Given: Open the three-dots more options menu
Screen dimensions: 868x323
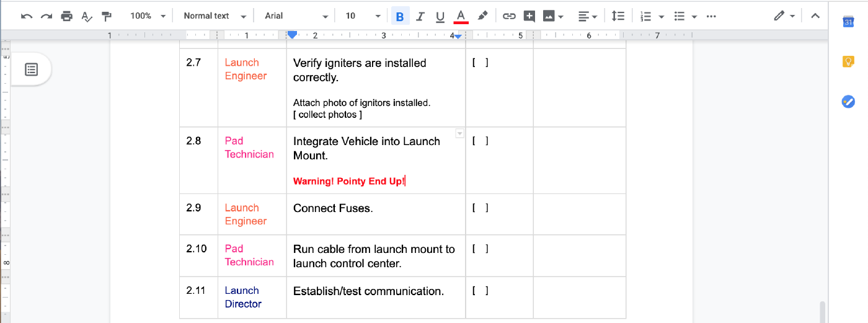Looking at the screenshot, I should 711,16.
